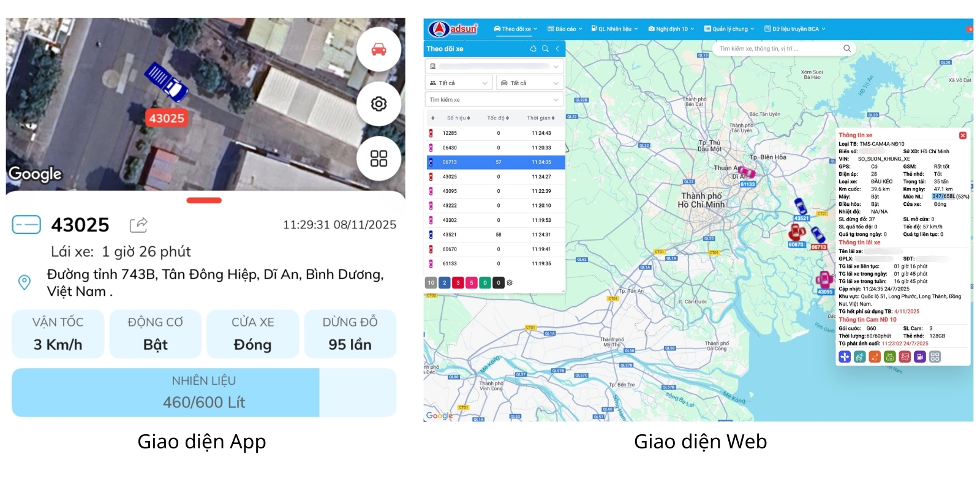The width and height of the screenshot is (980, 490).
Task: Tap the four-square grid button in app
Action: point(379,158)
